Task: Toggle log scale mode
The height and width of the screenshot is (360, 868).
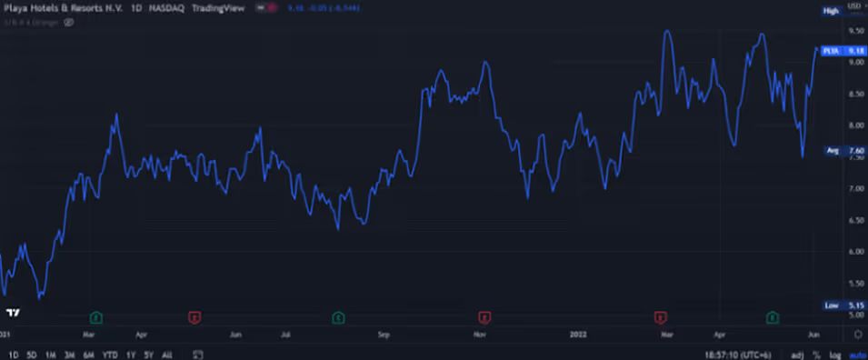Action: tap(834, 355)
